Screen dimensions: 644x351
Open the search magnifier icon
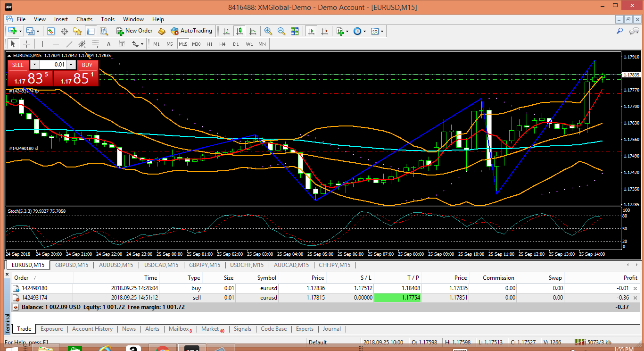620,31
